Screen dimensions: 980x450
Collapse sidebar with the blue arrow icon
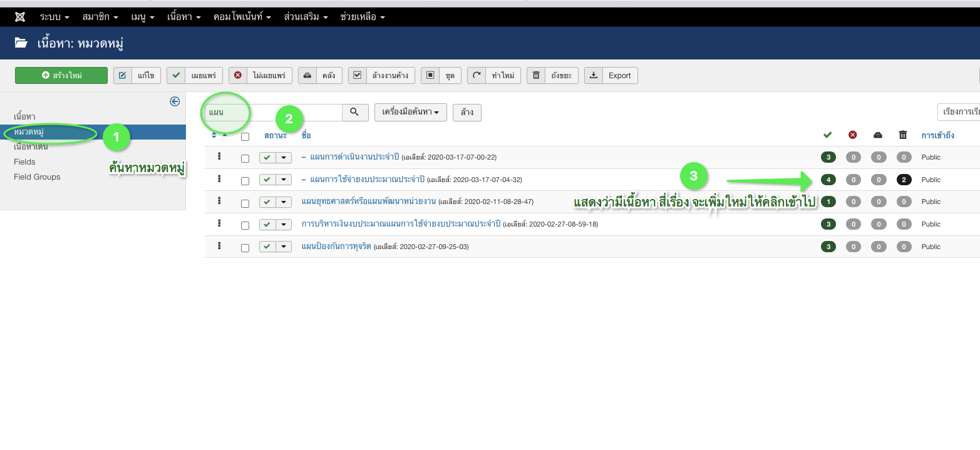pos(175,101)
